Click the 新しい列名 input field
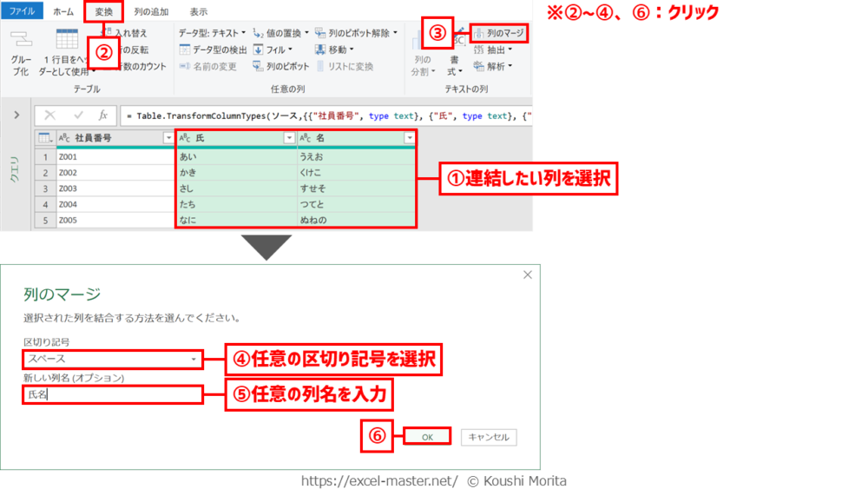 (x=113, y=394)
